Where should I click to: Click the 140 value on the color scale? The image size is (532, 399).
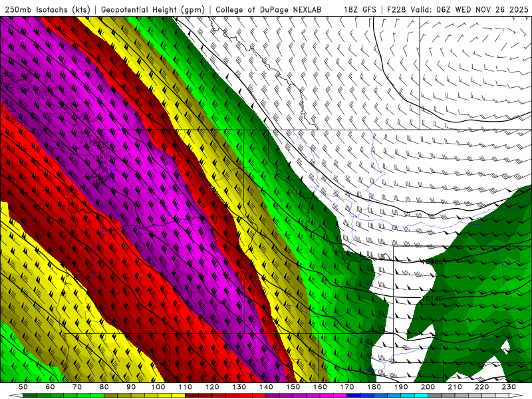(x=267, y=387)
